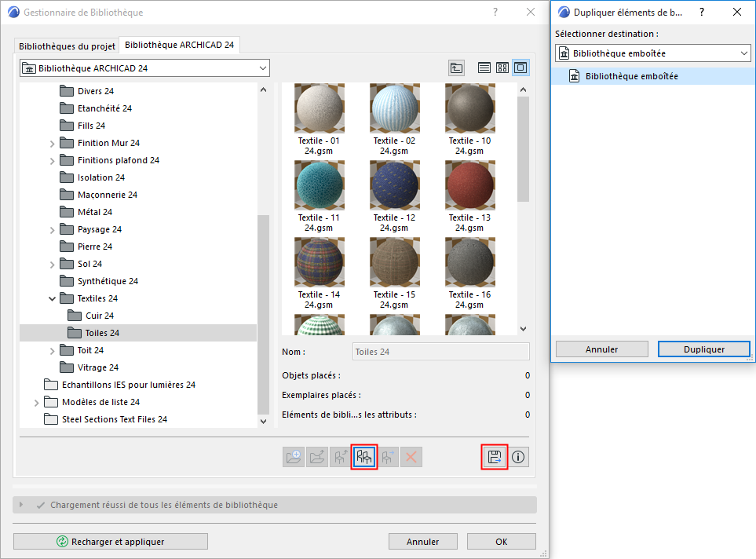The width and height of the screenshot is (756, 559).
Task: Collapse the Textiles 24 folder
Action: [52, 298]
